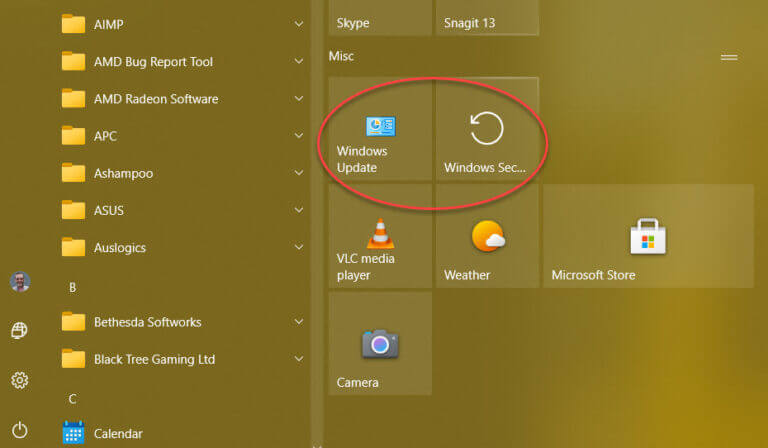Click the Black Tree Gaming Ltd folder icon
768x448 pixels.
click(x=73, y=359)
